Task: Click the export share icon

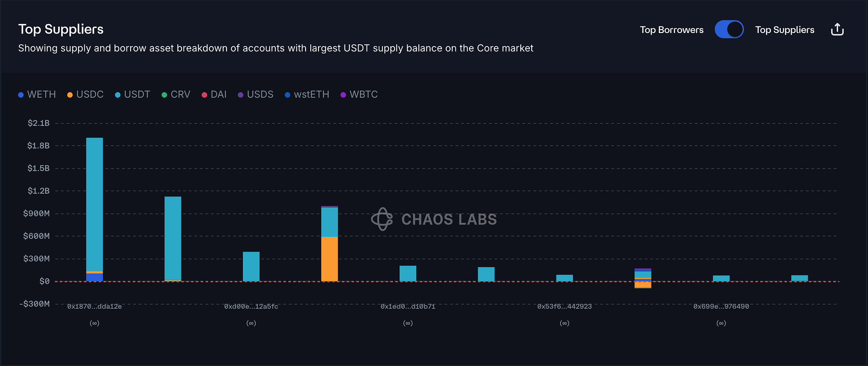Action: pos(837,30)
